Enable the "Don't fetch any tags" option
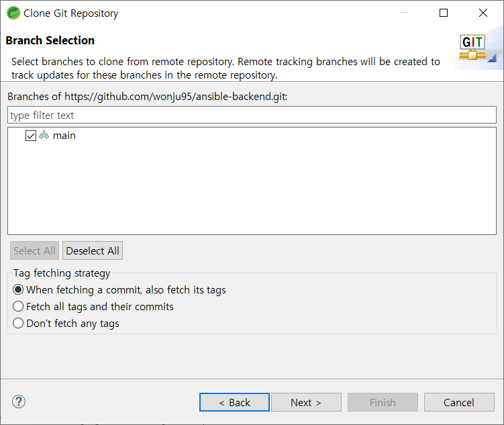Screen dimensions: 504x425 click(x=19, y=323)
